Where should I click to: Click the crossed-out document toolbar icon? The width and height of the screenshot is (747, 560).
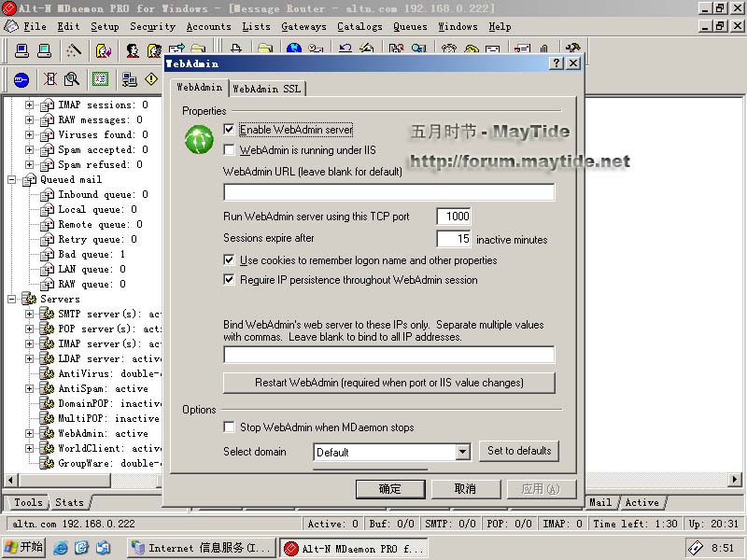click(49, 80)
